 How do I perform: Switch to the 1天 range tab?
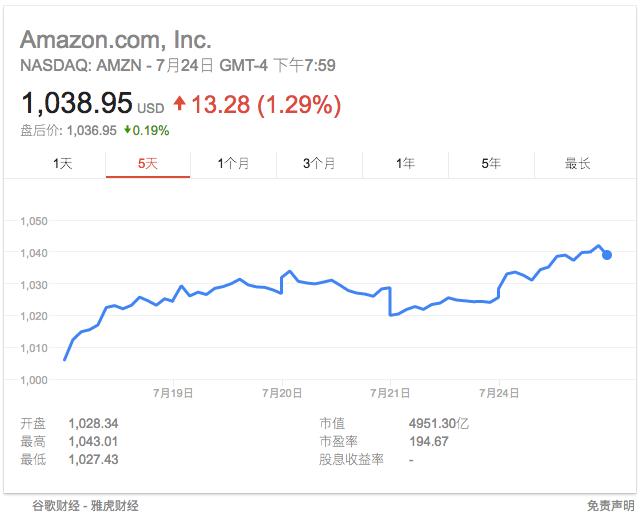pyautogui.click(x=63, y=163)
